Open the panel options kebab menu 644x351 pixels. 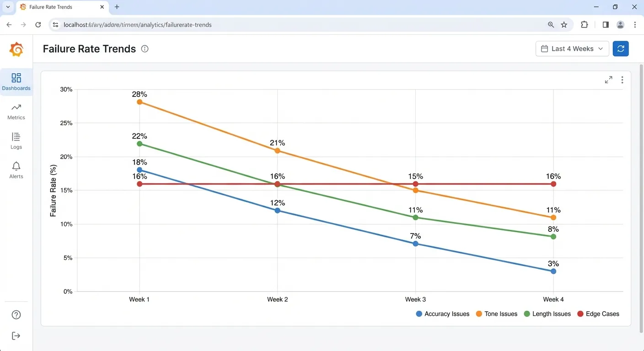pos(622,80)
